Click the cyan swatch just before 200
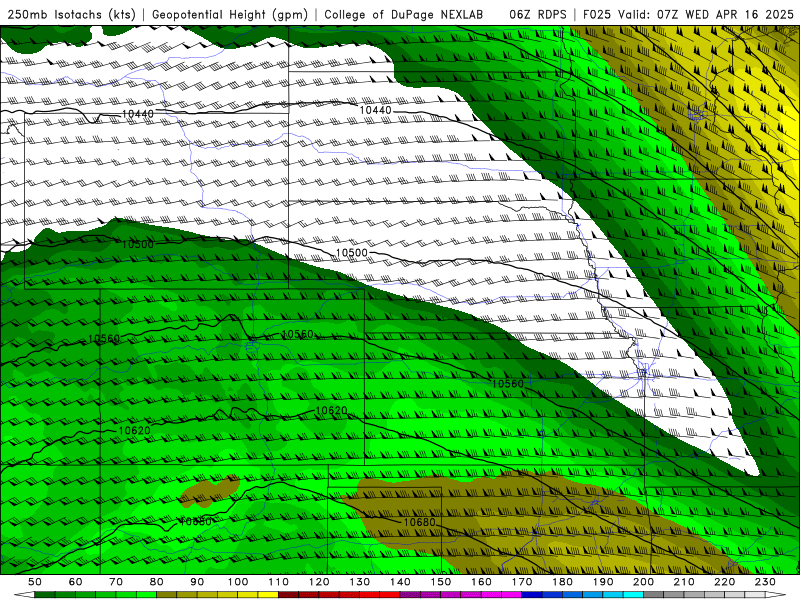Image resolution: width=800 pixels, height=600 pixels. click(x=634, y=595)
